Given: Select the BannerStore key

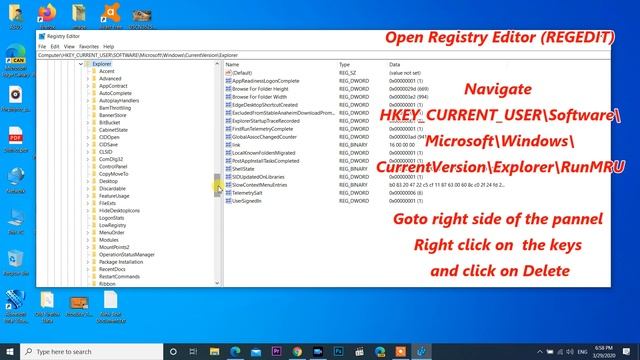Looking at the screenshot, I should 113,116.
